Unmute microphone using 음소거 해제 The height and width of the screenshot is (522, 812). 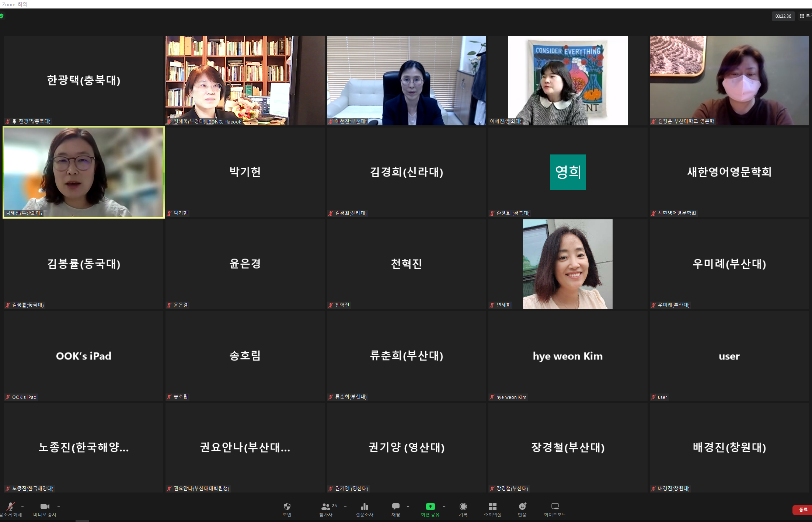11,507
